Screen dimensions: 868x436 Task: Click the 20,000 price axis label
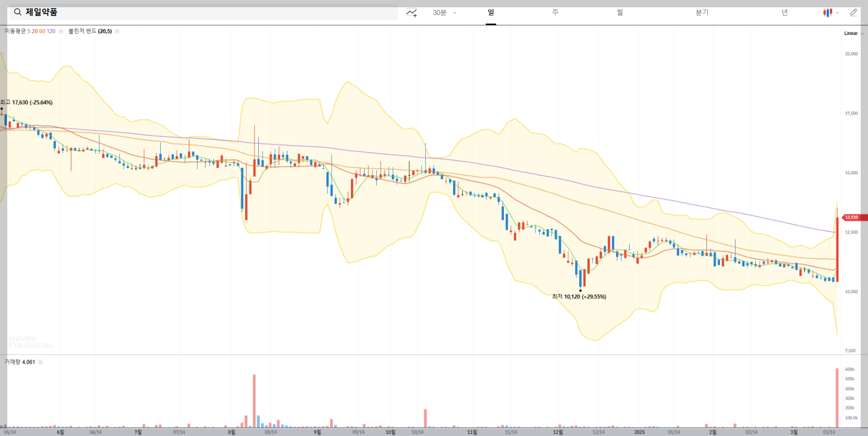[x=851, y=54]
